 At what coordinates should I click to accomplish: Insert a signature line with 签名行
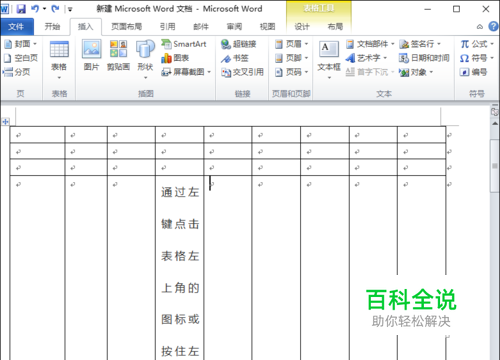[420, 44]
